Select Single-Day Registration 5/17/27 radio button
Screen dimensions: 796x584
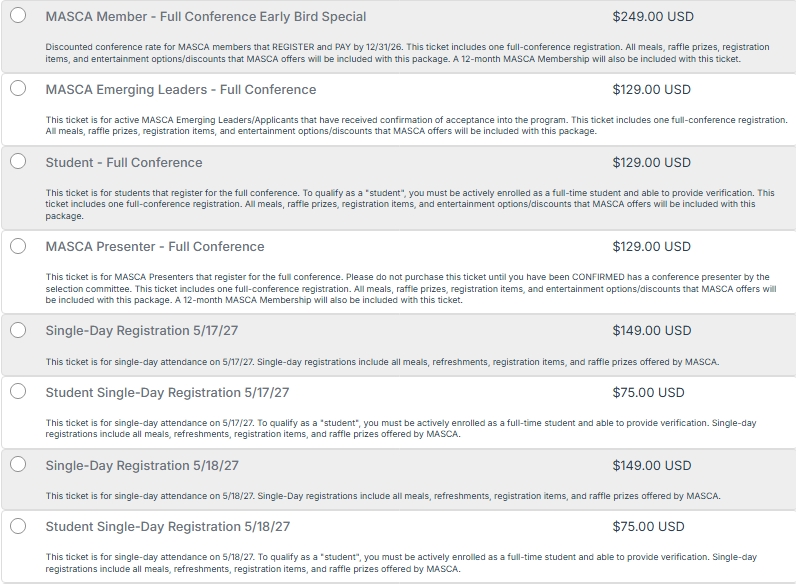(18, 330)
